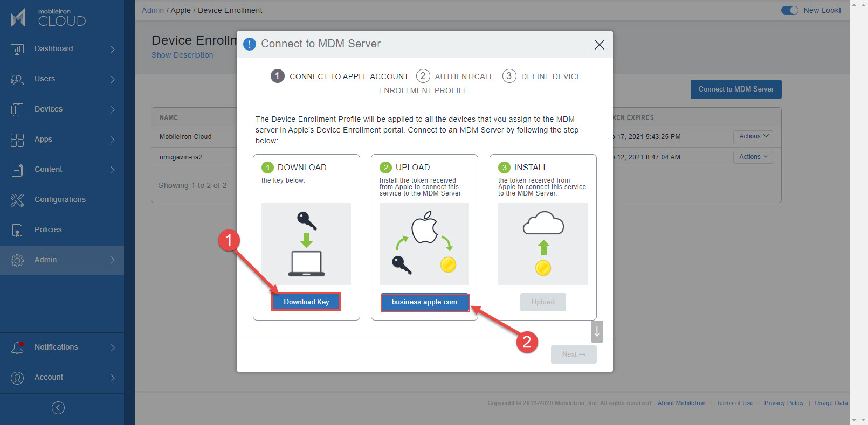Click the Showing 1 to 2 of 2 text
This screenshot has height=425, width=868.
point(192,185)
